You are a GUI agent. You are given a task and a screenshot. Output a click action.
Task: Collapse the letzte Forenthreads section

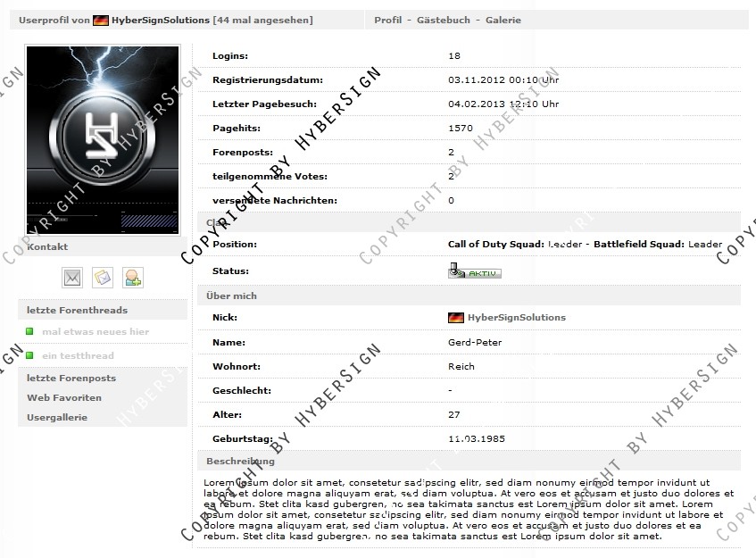coord(77,310)
